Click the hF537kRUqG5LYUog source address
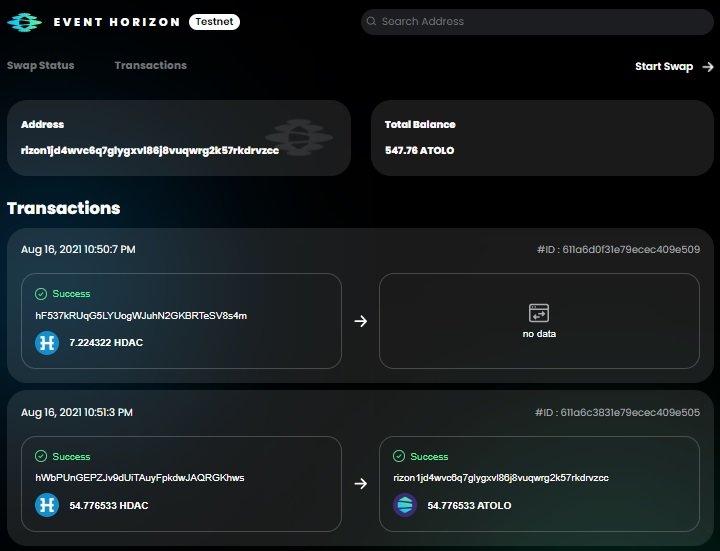 (x=141, y=315)
